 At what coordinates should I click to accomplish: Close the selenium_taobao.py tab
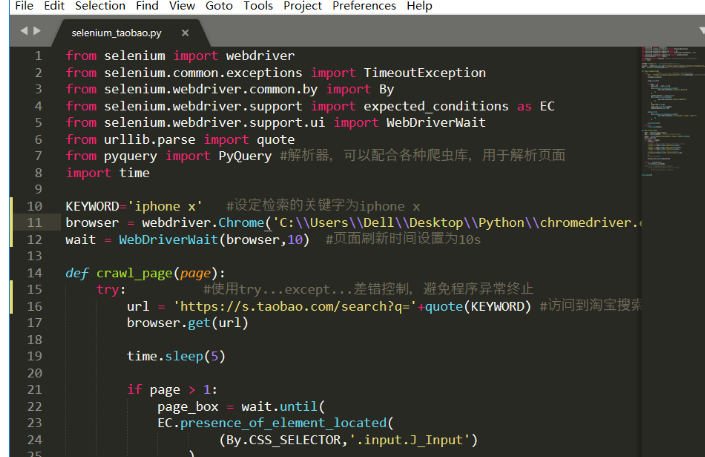click(185, 33)
